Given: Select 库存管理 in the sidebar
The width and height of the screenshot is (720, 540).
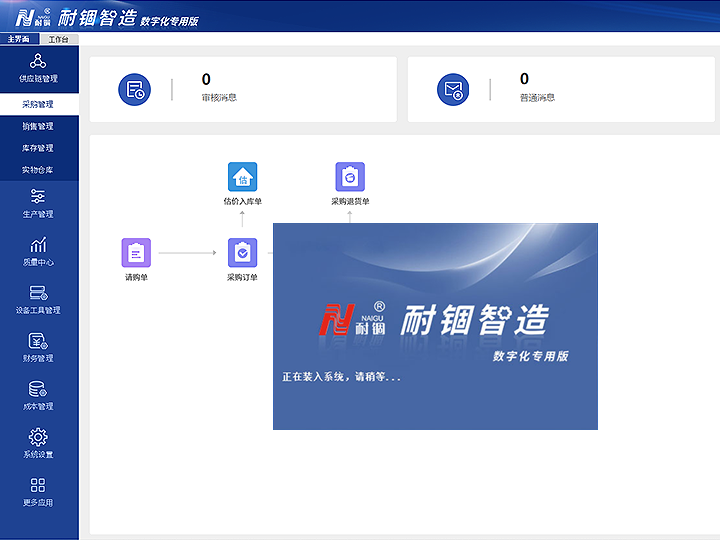Looking at the screenshot, I should tap(39, 148).
